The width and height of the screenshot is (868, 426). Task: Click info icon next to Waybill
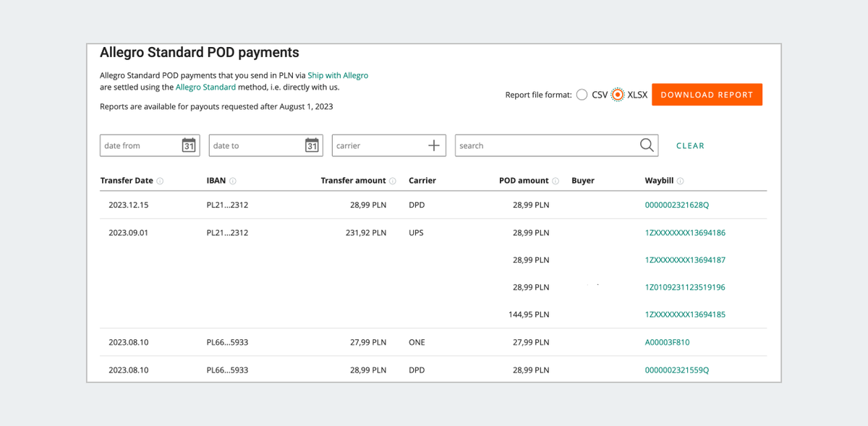(x=681, y=181)
